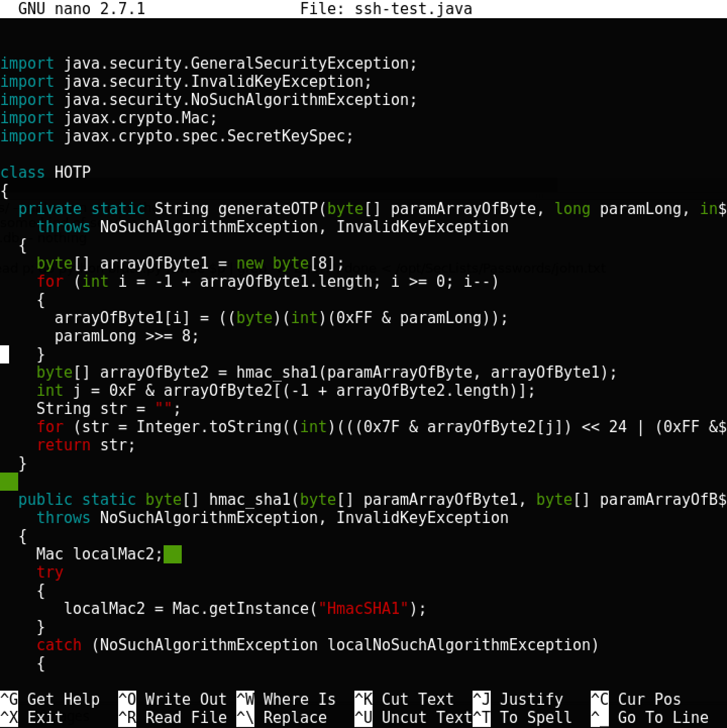Click the 'import java.security.NoSuchAlgorithmException;' line

pos(209,99)
